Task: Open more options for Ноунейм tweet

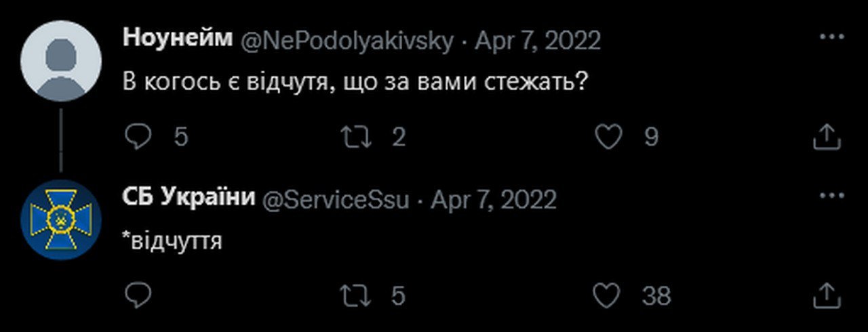Action: [831, 37]
